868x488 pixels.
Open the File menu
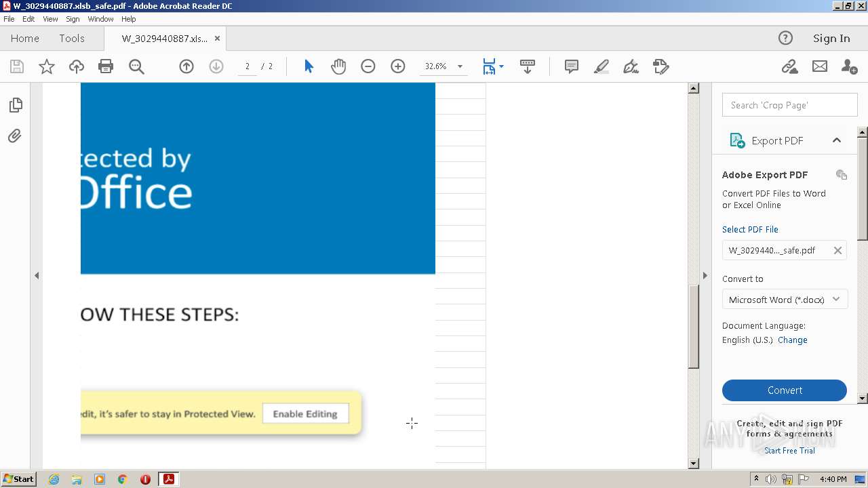pyautogui.click(x=9, y=19)
